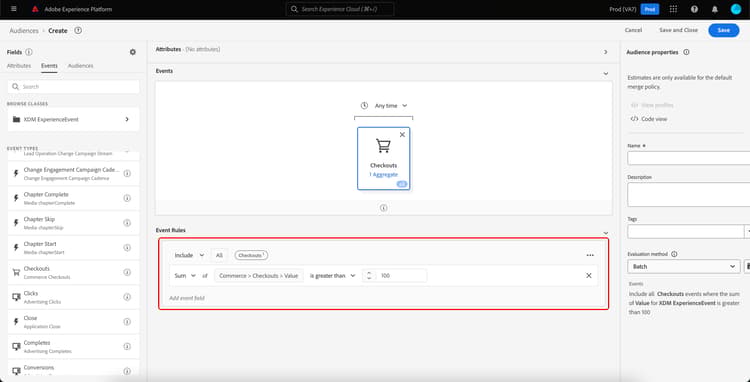The width and height of the screenshot is (750, 382).
Task: Click the info icon beside Fields
Action: pyautogui.click(x=29, y=52)
